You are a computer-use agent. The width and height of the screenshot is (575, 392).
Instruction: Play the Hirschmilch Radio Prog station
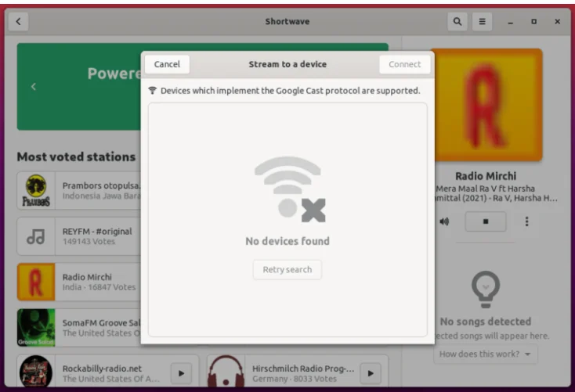point(370,373)
